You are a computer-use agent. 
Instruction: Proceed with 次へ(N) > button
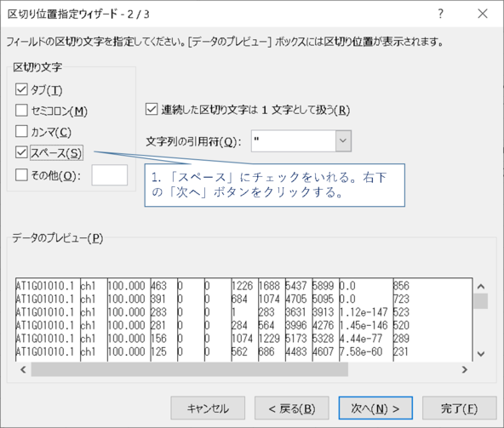[x=375, y=408]
